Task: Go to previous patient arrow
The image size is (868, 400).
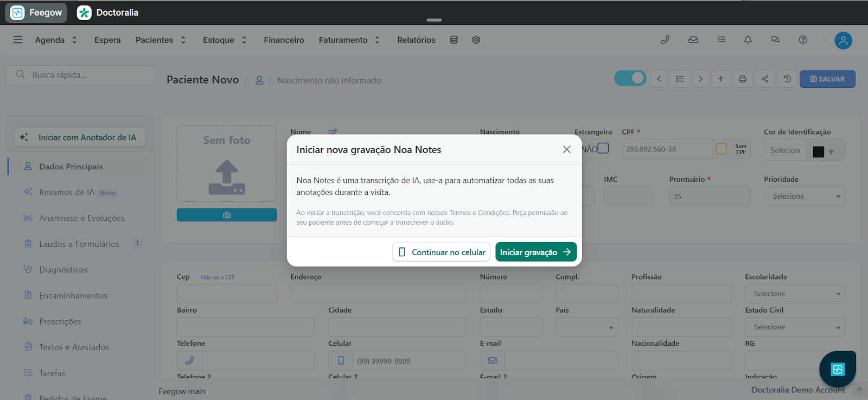Action: [x=659, y=79]
